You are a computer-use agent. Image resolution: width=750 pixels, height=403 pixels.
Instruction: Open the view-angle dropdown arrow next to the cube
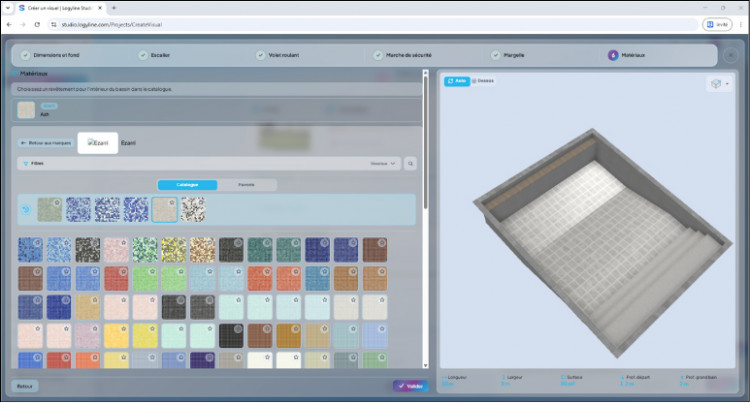point(727,84)
